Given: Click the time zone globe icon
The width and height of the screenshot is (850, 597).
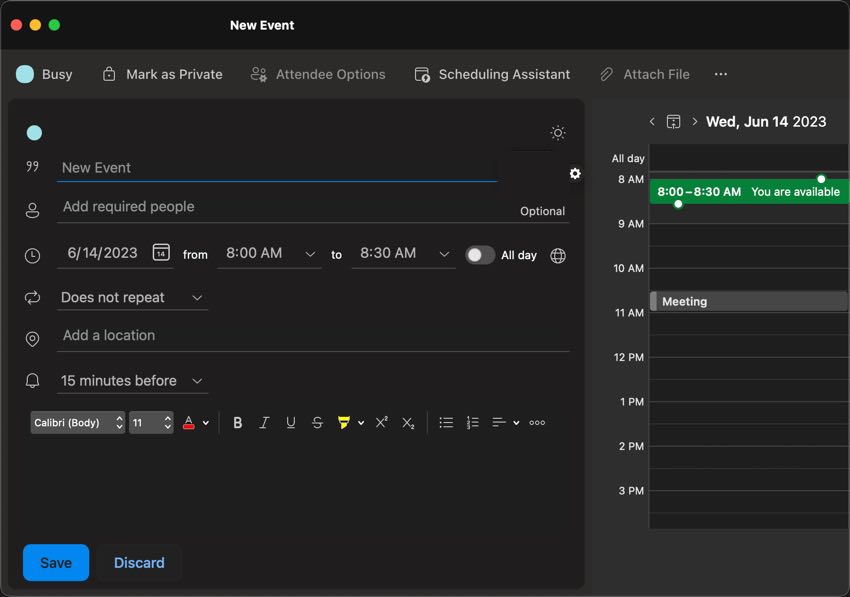Looking at the screenshot, I should pos(558,255).
